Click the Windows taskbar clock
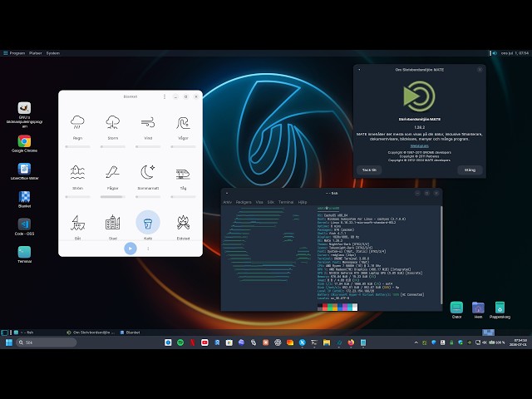This screenshot has width=532, height=399. click(x=518, y=342)
